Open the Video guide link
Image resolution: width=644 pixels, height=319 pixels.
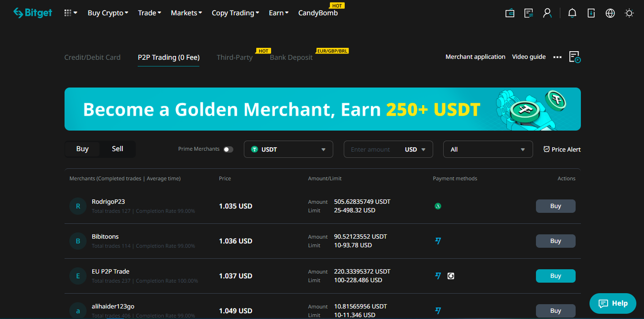(529, 57)
